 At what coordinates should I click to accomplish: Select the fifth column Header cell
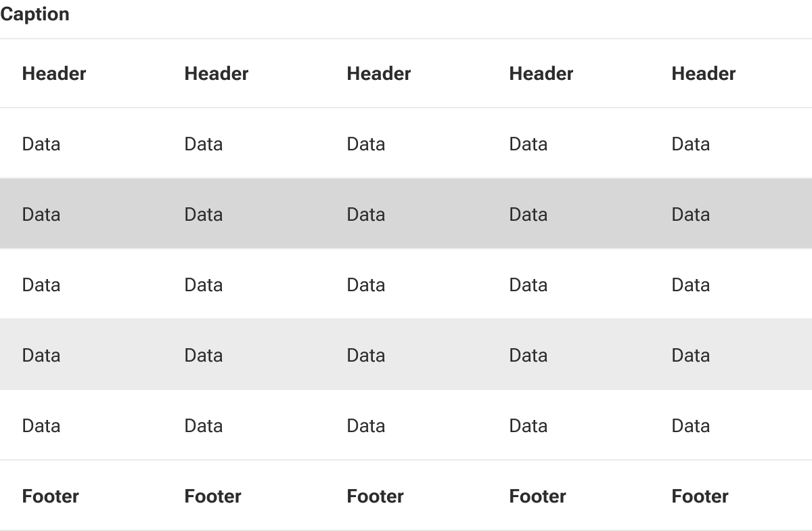pyautogui.click(x=731, y=73)
